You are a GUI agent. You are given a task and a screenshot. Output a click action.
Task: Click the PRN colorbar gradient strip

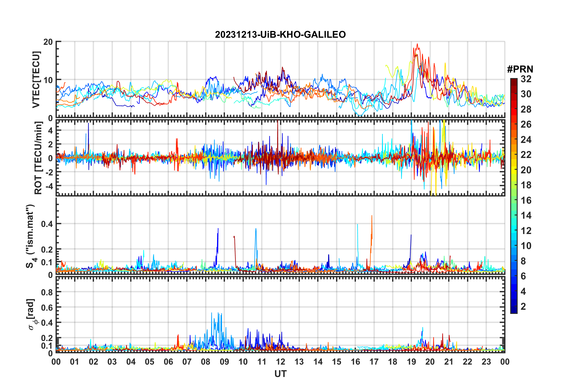[x=514, y=196]
